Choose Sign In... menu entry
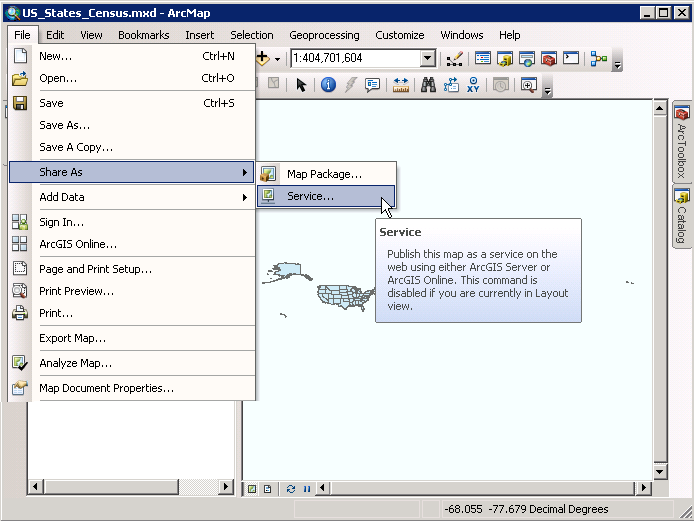694x521 pixels. tap(131, 222)
